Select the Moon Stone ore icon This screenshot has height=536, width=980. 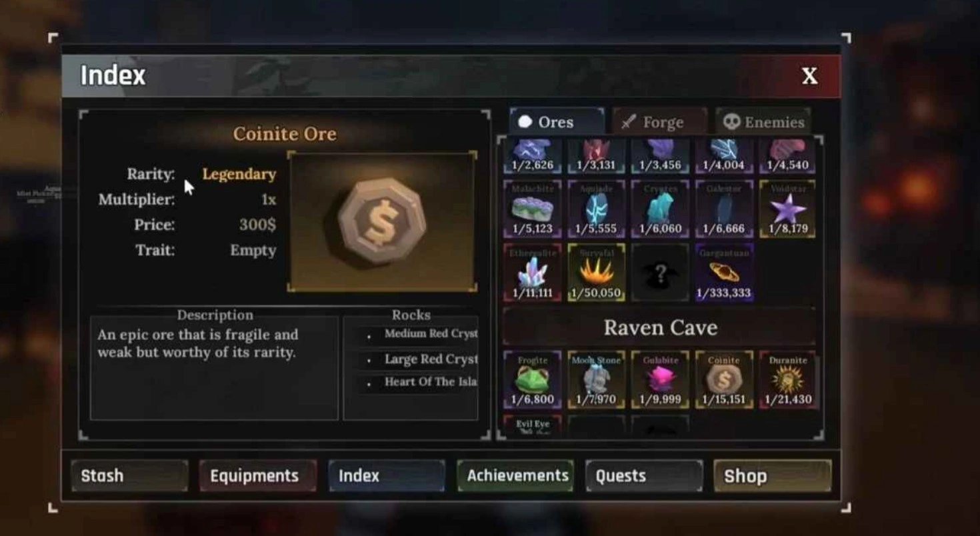[x=597, y=379]
